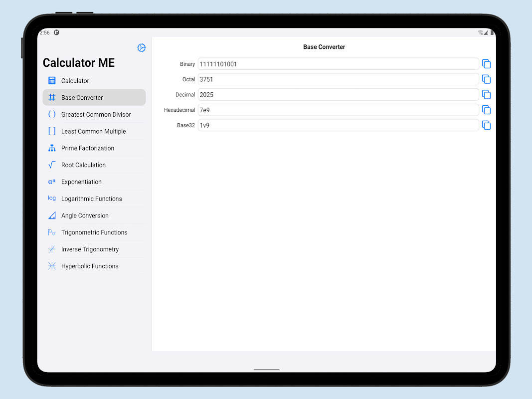The image size is (532, 399).
Task: Click the Hyperbolic Functions icon
Action: click(x=52, y=266)
